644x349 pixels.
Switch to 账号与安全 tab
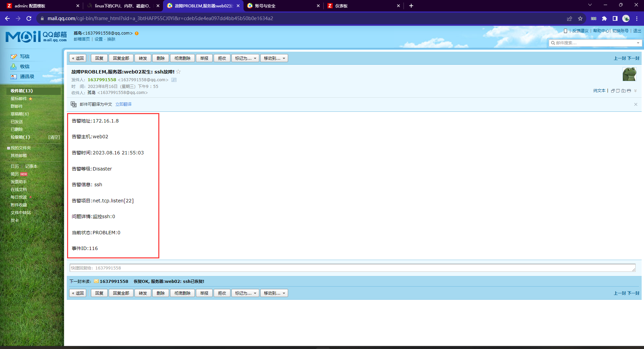point(283,6)
